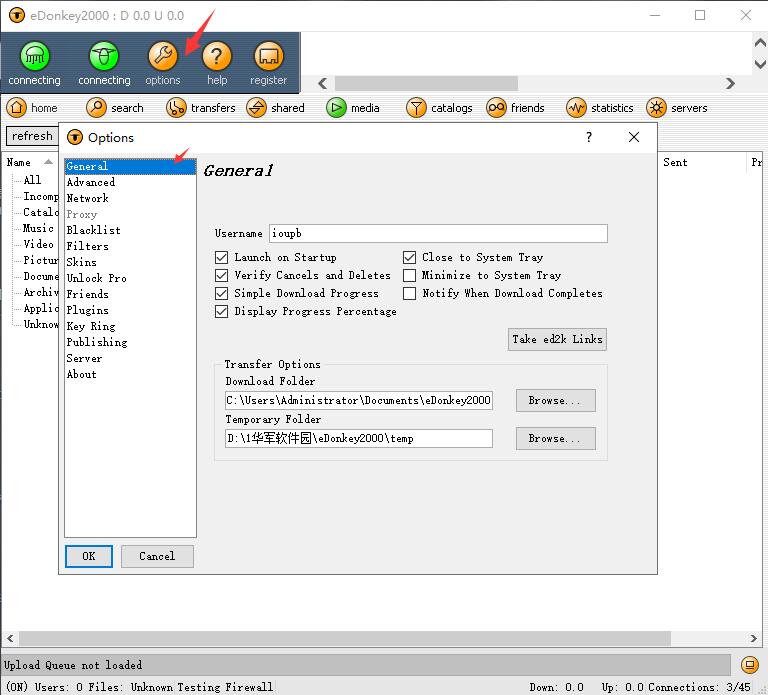
Task: Browse for the Download Folder
Action: pos(556,401)
